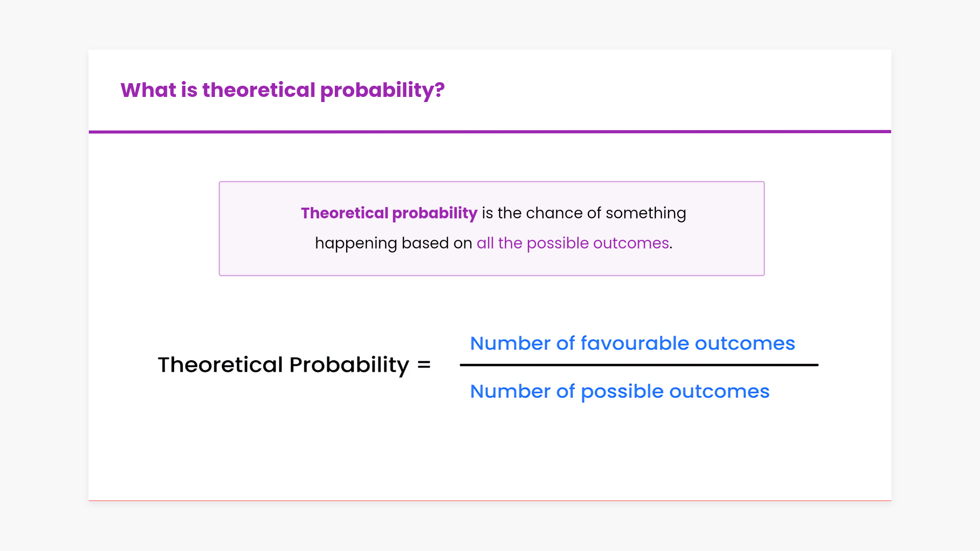Click word 'possible' in the denominator

(622, 392)
